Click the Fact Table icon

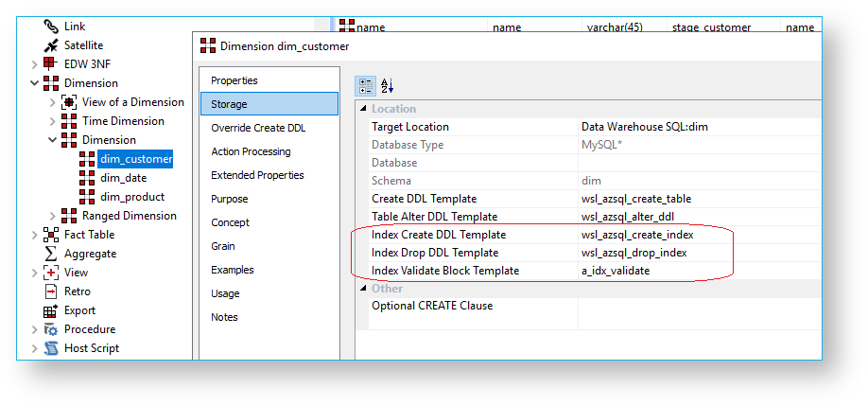[x=51, y=235]
